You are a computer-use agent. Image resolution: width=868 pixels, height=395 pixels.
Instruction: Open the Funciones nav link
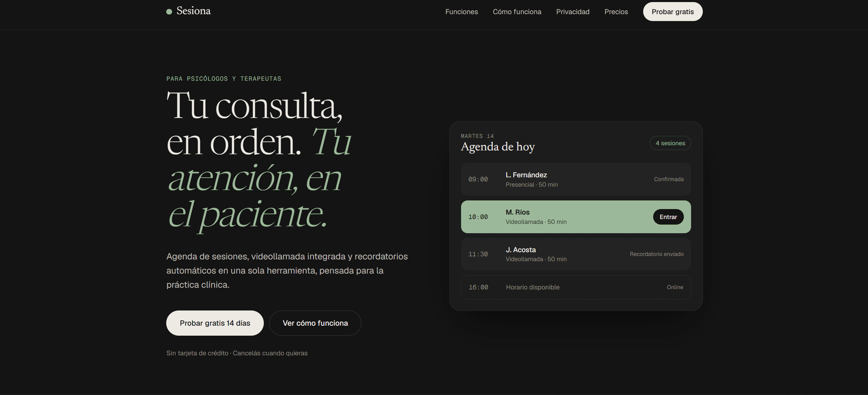point(461,12)
